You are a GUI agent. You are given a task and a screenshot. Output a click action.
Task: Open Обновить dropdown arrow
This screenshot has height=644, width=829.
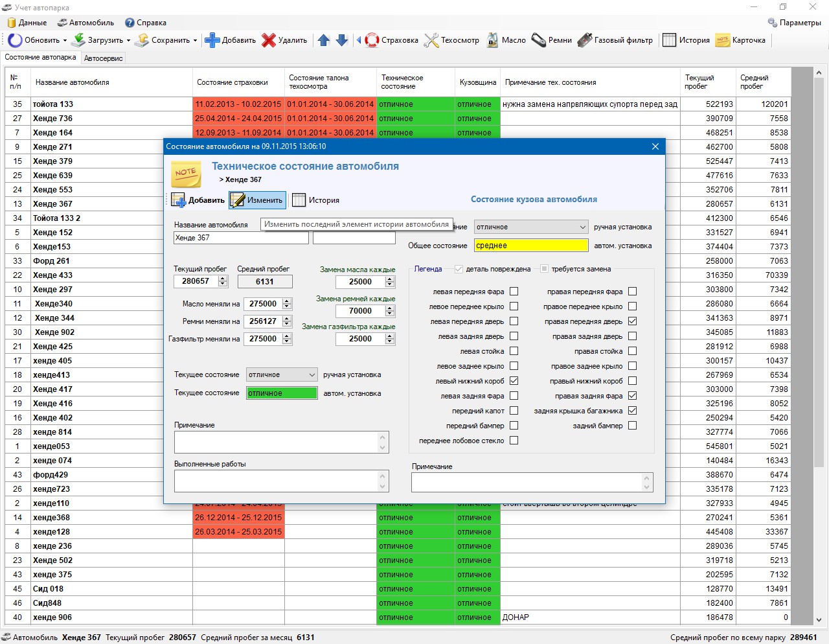[x=65, y=40]
